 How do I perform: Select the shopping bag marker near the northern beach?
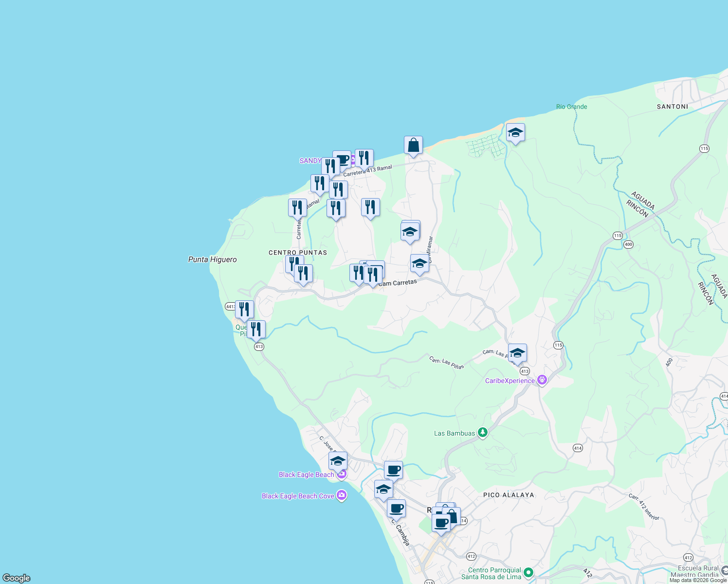click(x=414, y=145)
